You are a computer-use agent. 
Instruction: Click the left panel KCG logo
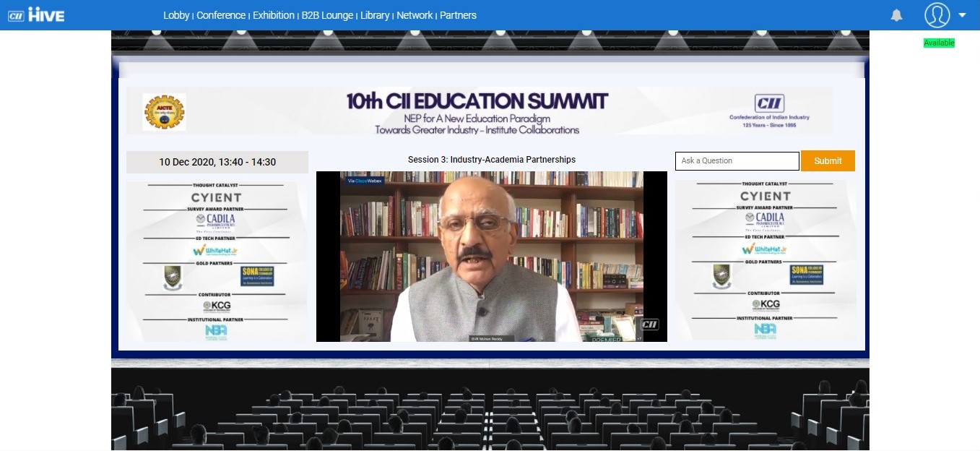pos(217,305)
